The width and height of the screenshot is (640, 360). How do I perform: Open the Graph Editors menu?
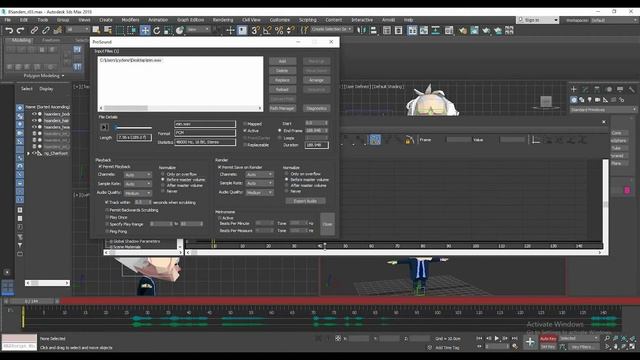click(190, 20)
